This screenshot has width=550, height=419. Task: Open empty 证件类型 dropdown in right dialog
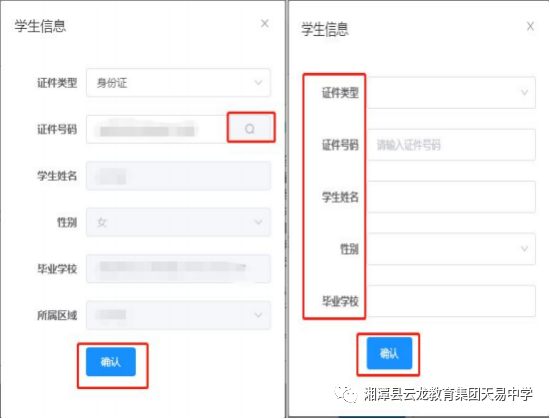point(451,93)
